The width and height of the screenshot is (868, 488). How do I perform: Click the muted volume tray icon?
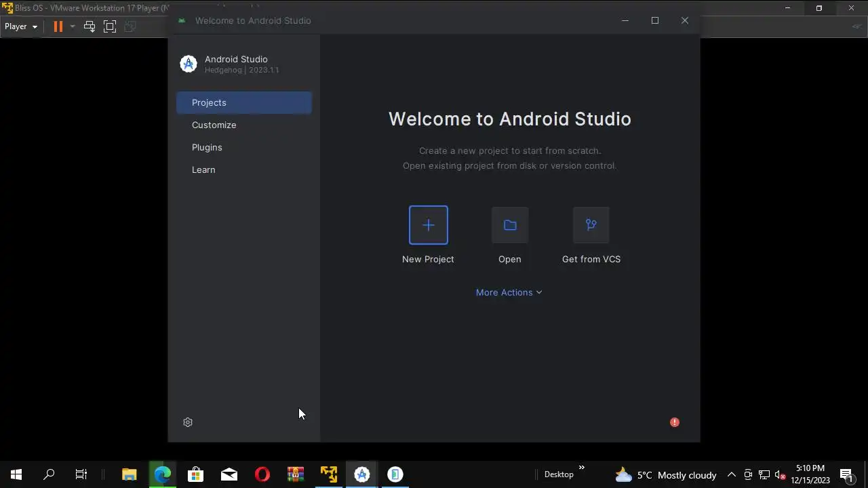(781, 474)
